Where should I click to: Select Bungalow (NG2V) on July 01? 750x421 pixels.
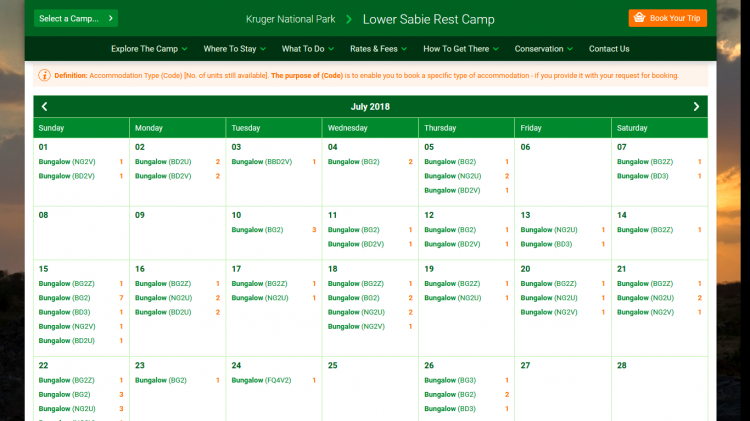(x=67, y=162)
